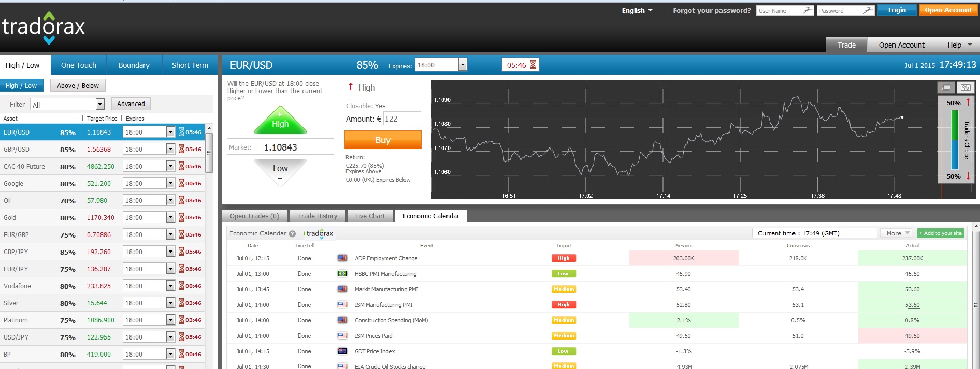Switch to the Short Term tab
The height and width of the screenshot is (369, 980).
click(x=190, y=65)
